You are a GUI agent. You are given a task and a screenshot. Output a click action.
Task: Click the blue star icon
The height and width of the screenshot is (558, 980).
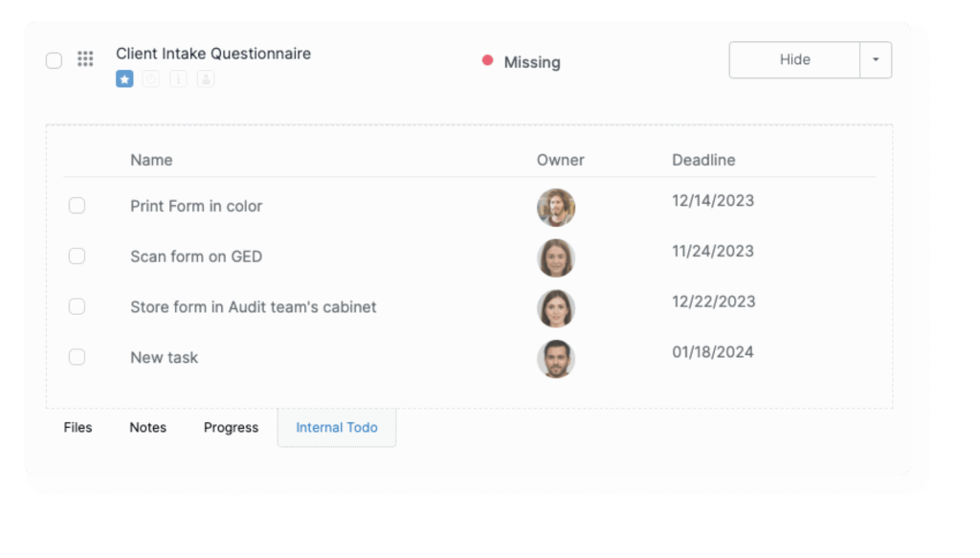[124, 79]
